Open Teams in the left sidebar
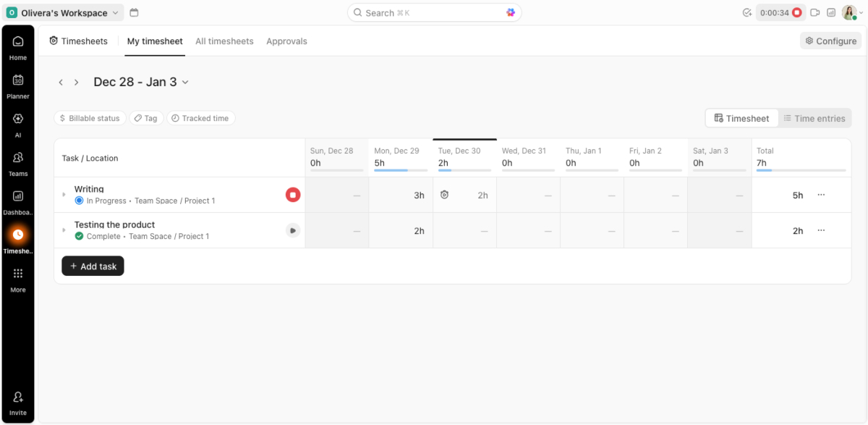 tap(18, 164)
